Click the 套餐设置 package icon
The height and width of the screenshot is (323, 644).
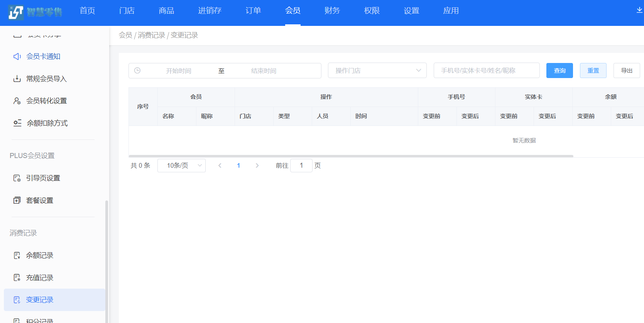[17, 200]
